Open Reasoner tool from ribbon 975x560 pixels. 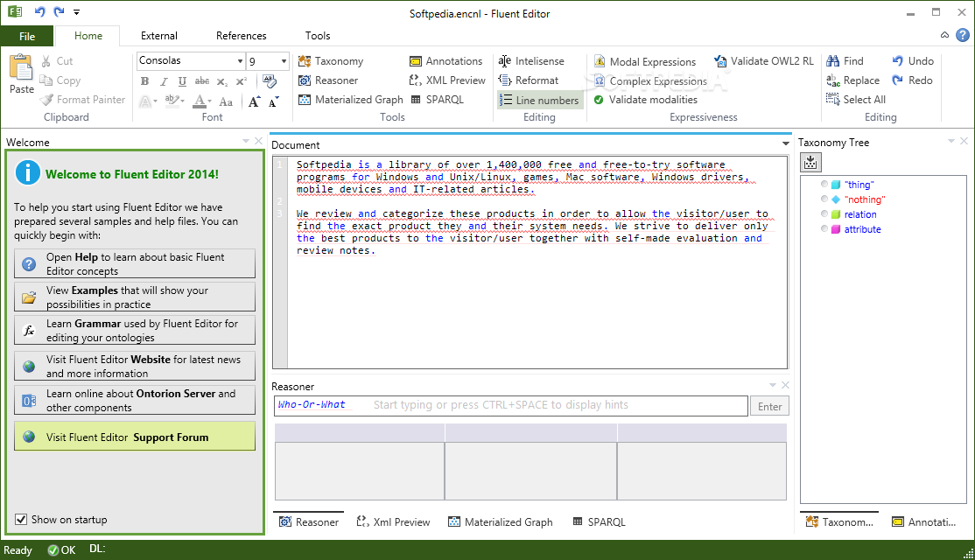click(x=328, y=80)
